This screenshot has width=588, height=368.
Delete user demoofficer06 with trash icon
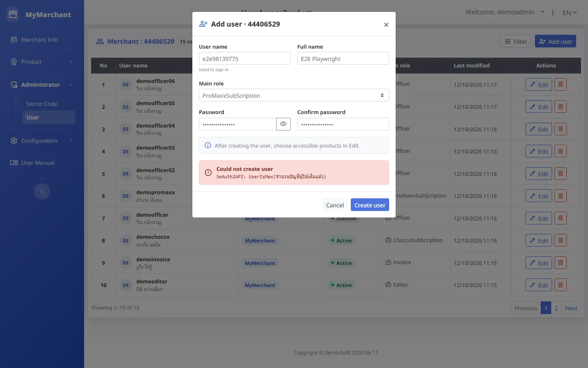point(561,85)
